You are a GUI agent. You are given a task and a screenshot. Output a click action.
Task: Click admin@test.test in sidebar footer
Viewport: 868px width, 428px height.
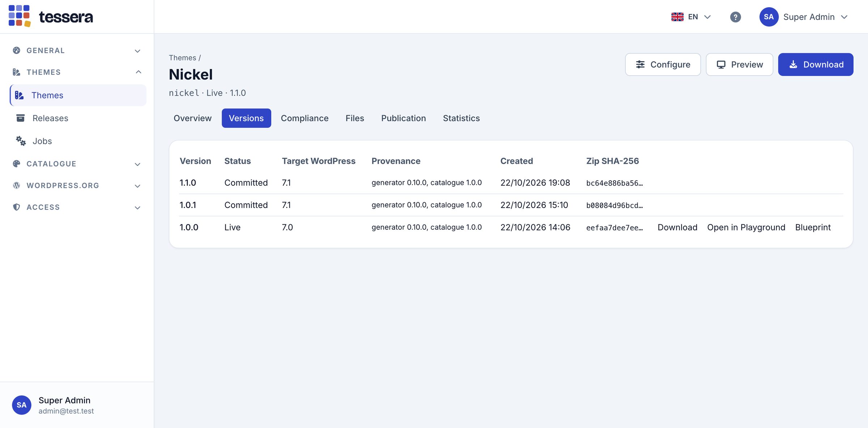[66, 411]
